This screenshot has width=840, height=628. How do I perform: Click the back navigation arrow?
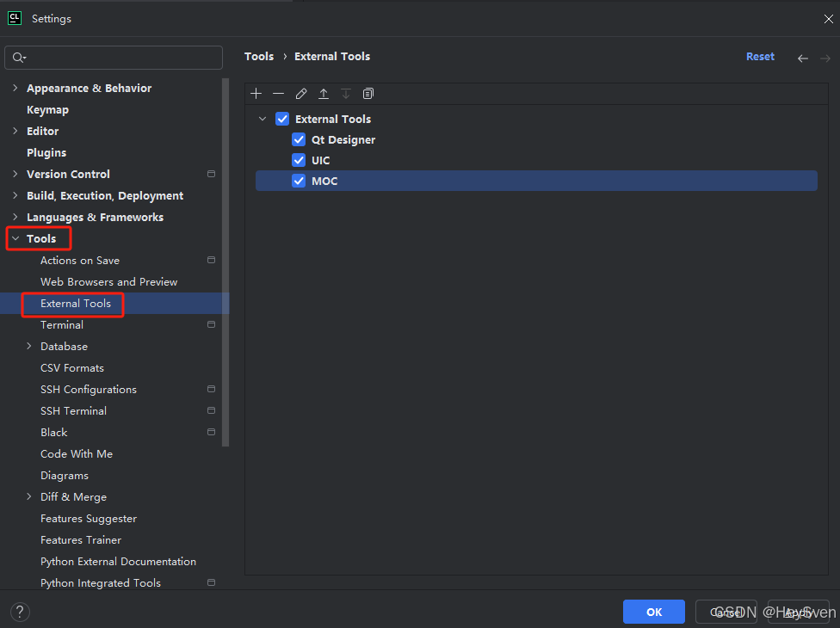(802, 58)
